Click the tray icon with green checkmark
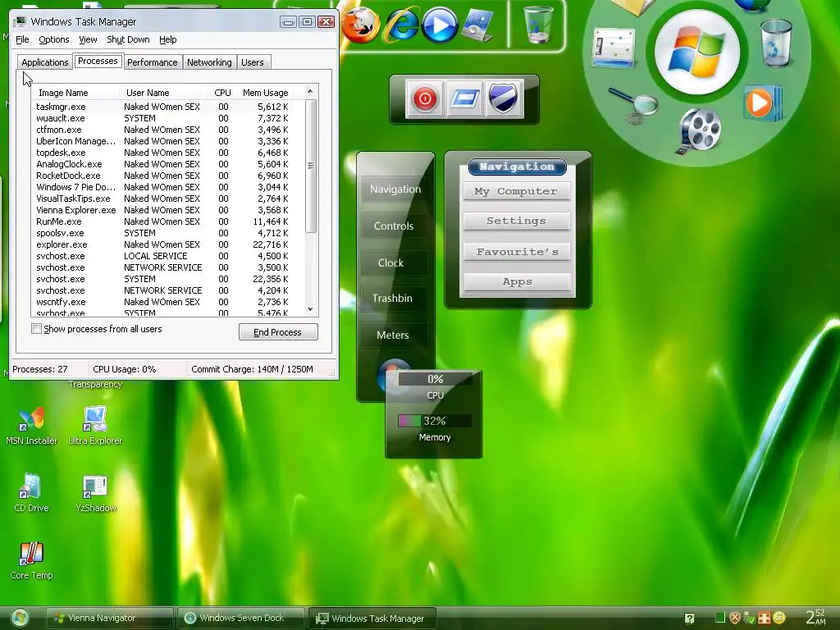 (750, 618)
